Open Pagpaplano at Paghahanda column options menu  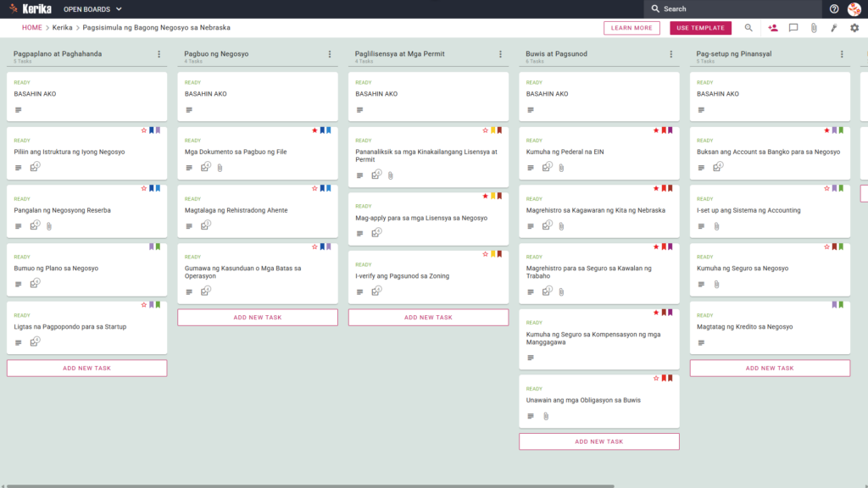tap(159, 54)
